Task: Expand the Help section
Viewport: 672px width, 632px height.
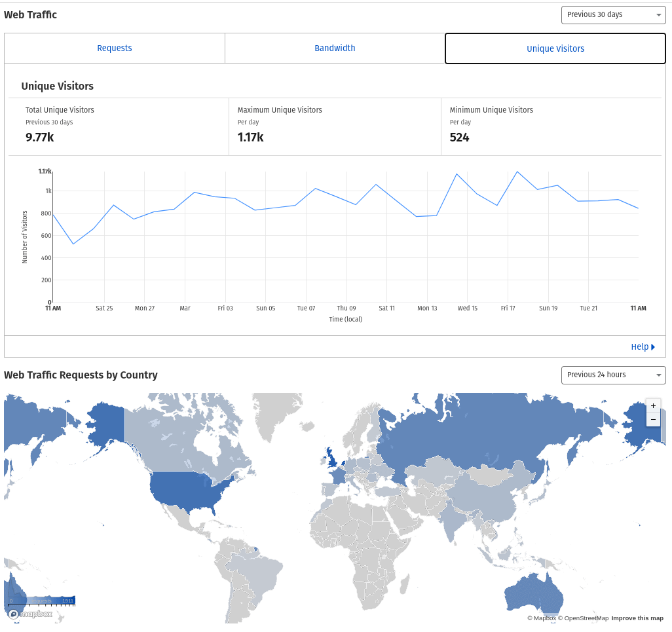Action: (x=640, y=347)
